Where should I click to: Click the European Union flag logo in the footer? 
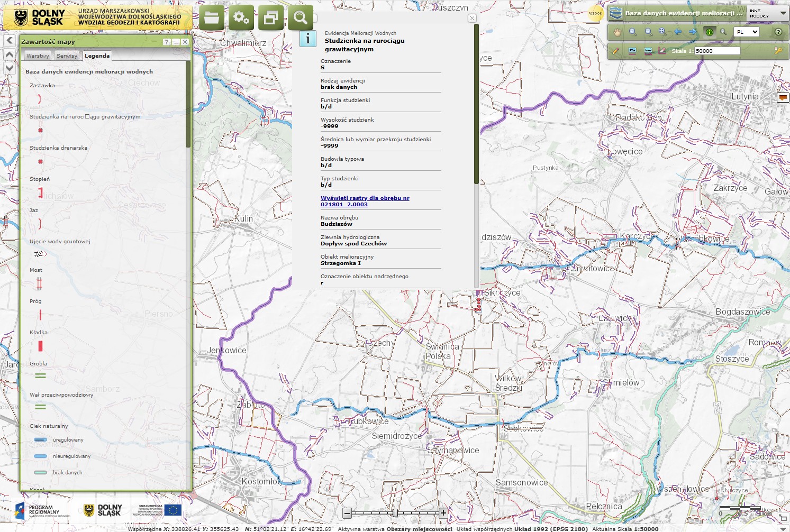[x=172, y=510]
